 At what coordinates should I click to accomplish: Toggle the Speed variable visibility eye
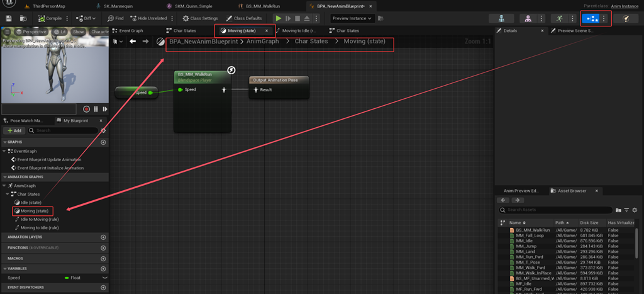[105, 278]
